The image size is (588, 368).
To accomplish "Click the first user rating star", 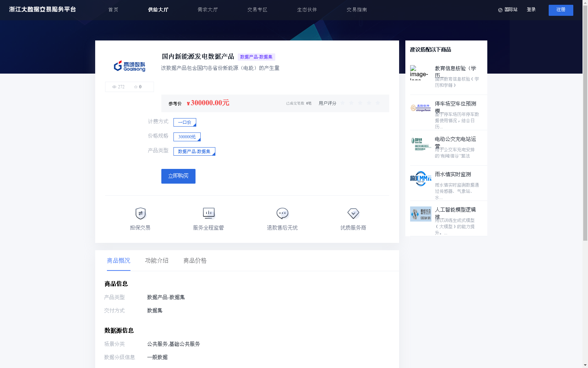I will 343,103.
